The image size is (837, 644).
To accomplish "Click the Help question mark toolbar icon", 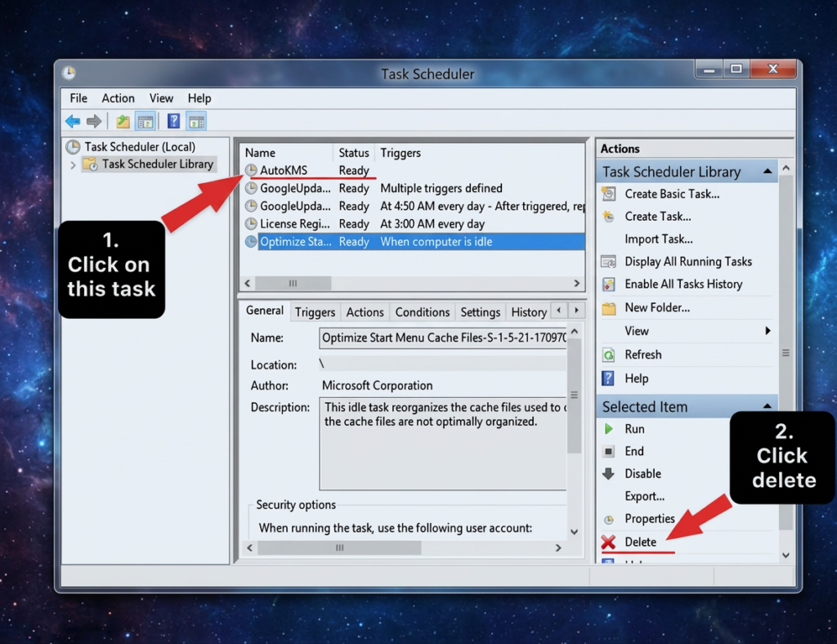I will point(173,121).
